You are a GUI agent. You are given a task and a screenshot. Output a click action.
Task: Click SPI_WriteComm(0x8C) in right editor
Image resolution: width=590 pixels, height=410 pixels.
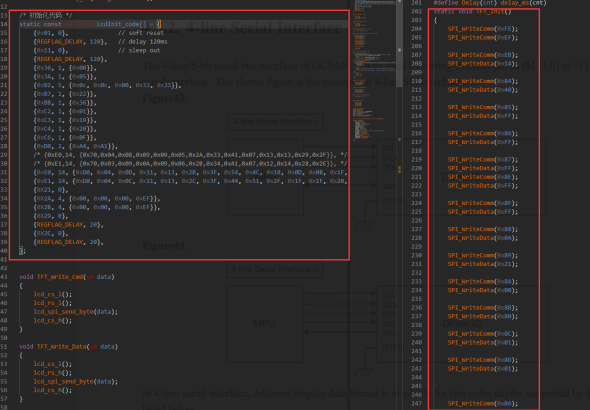483,334
